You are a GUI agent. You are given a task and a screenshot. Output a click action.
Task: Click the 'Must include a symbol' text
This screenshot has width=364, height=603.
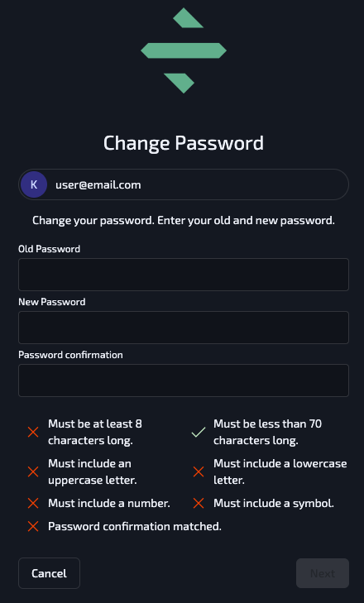tap(274, 503)
